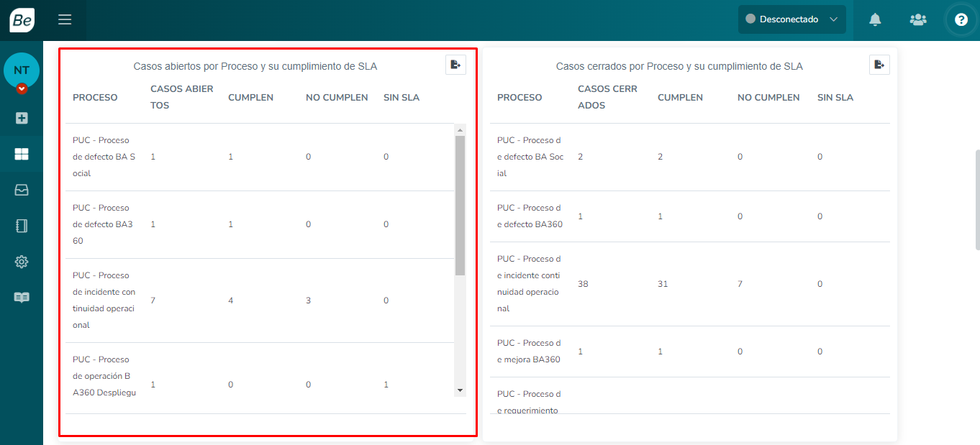Export the closed cases table
This screenshot has height=445, width=980.
[879, 65]
